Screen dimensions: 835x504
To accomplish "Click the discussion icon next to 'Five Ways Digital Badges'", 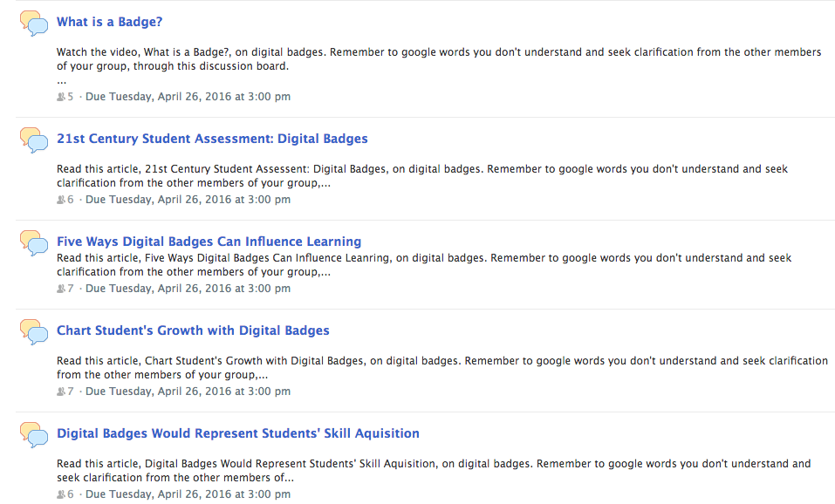I will (x=33, y=244).
